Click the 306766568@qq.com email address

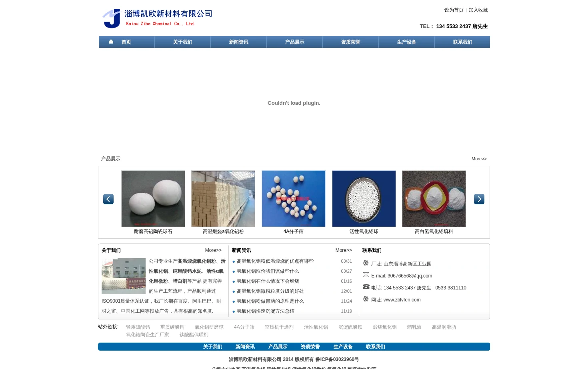coord(410,276)
